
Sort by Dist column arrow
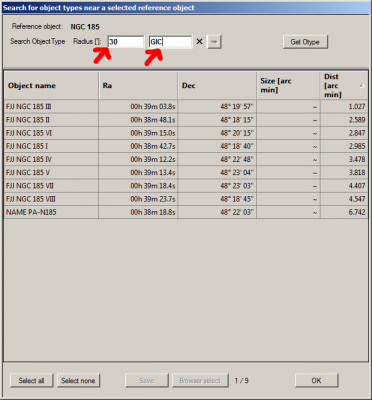pyautogui.click(x=362, y=86)
